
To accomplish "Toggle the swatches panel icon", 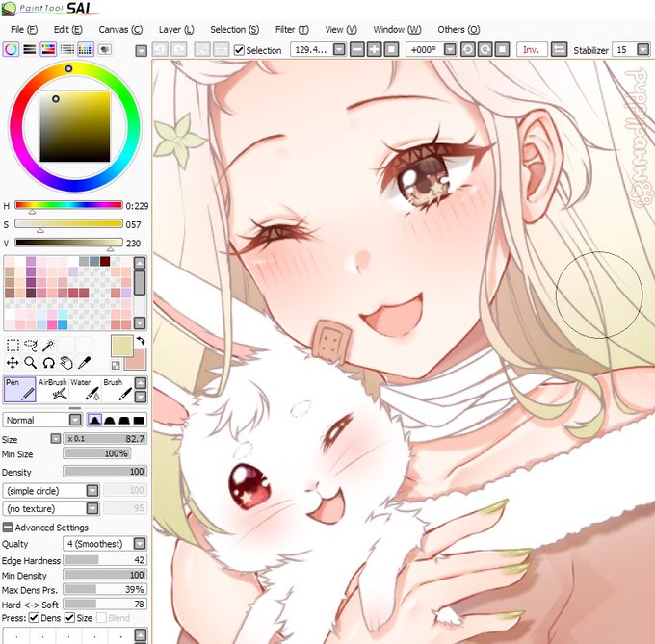I will 86,50.
